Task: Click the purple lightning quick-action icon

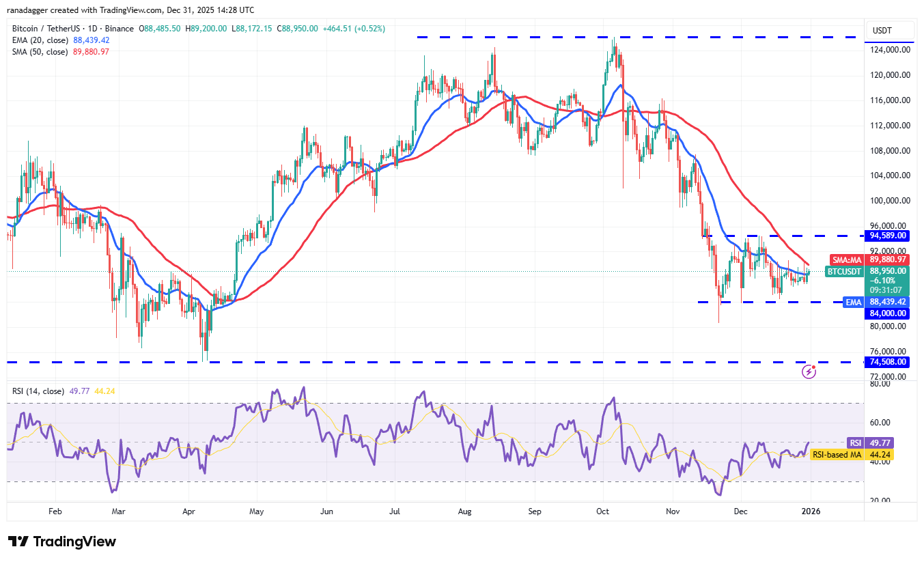Action: tap(809, 371)
